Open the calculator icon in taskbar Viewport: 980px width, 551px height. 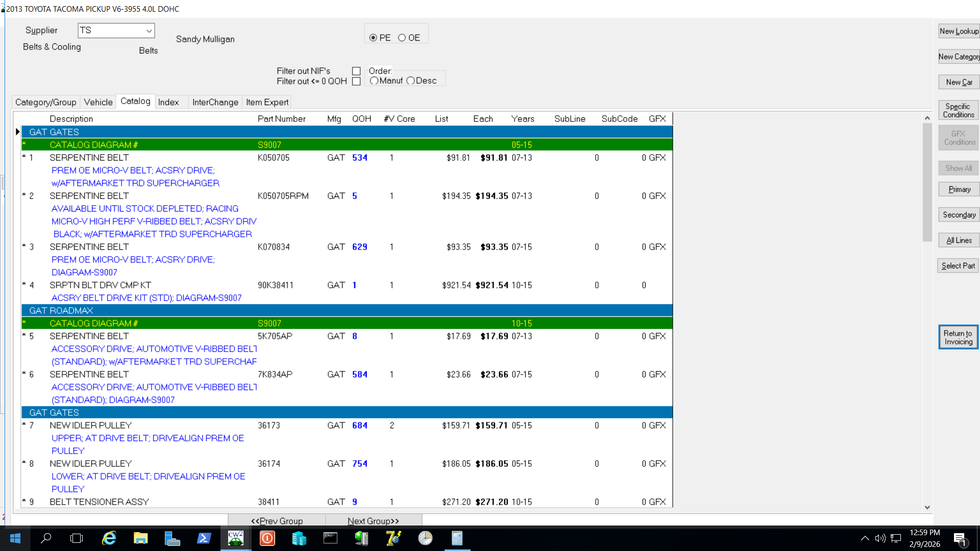(x=457, y=538)
